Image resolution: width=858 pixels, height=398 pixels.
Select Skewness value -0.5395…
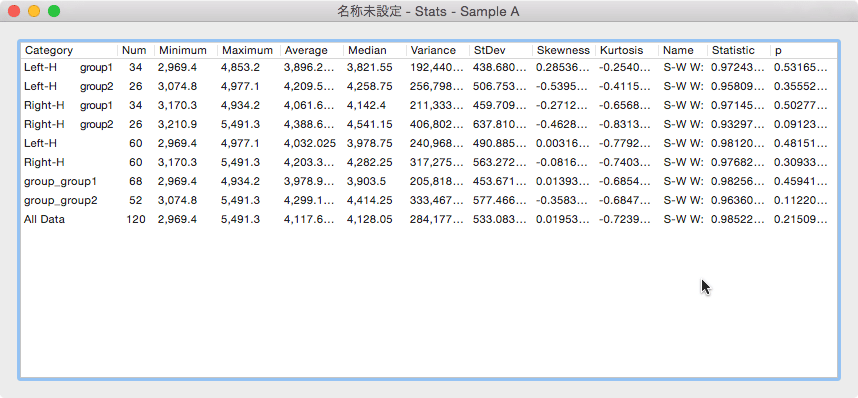(x=563, y=86)
